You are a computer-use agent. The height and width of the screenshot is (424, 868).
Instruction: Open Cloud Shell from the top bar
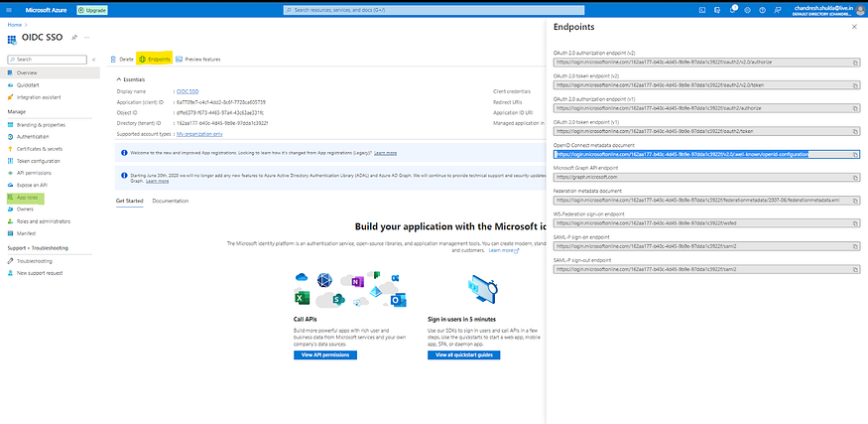pos(702,10)
